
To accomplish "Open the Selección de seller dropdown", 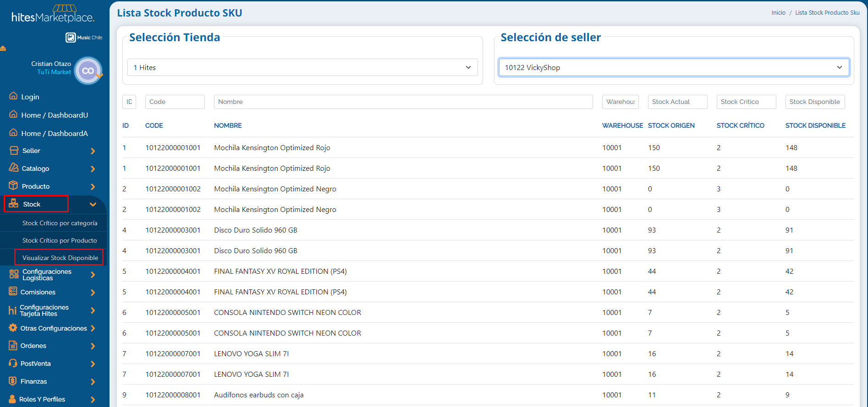I will (674, 67).
